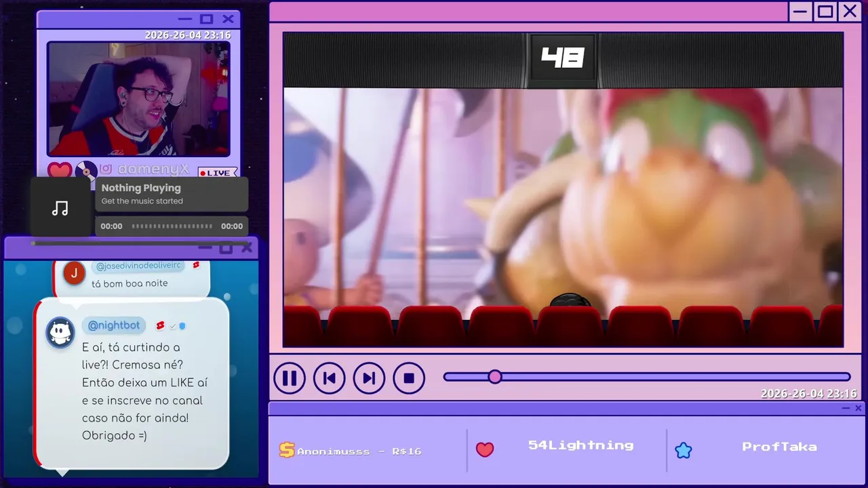The height and width of the screenshot is (488, 868).
Task: Minimize the alerts bar window
Action: click(x=846, y=408)
